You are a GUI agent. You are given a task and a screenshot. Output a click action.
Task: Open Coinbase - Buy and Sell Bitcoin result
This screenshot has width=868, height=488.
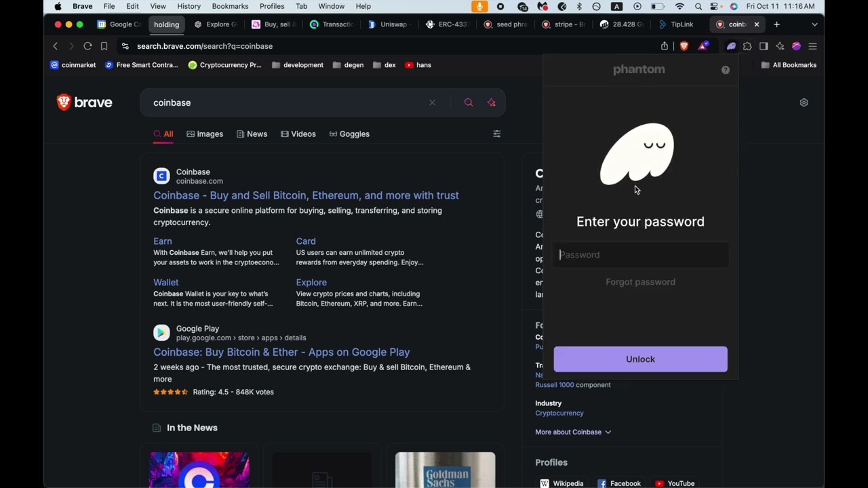tap(306, 195)
